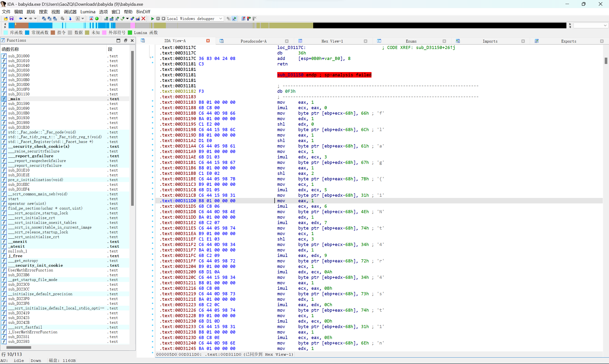Click the disabled delete breakpoint icon
The height and width of the screenshot is (364, 609).
click(254, 19)
